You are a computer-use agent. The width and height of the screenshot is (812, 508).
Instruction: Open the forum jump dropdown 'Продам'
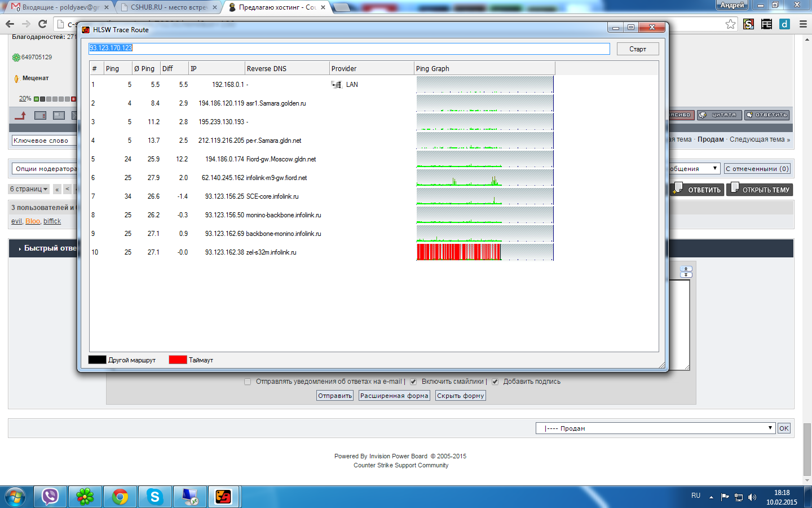point(655,428)
